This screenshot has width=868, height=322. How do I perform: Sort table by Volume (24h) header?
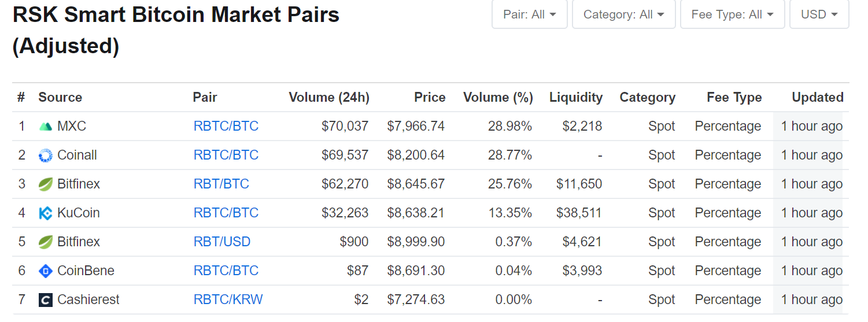[x=328, y=98]
